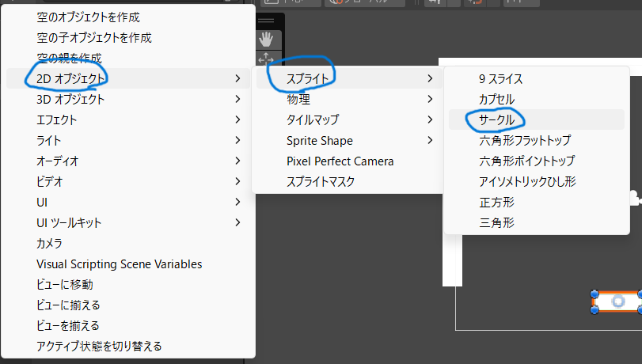Create a 三角形 sprite

point(496,222)
